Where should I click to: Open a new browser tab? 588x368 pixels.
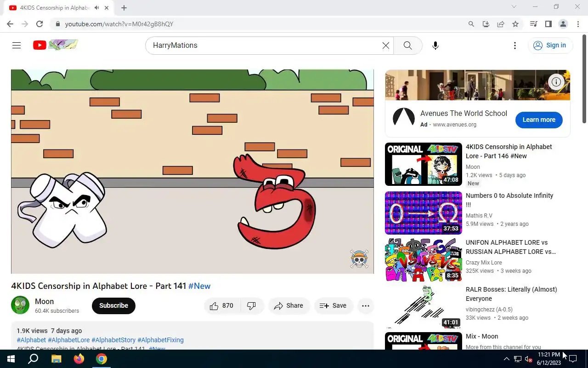click(124, 8)
